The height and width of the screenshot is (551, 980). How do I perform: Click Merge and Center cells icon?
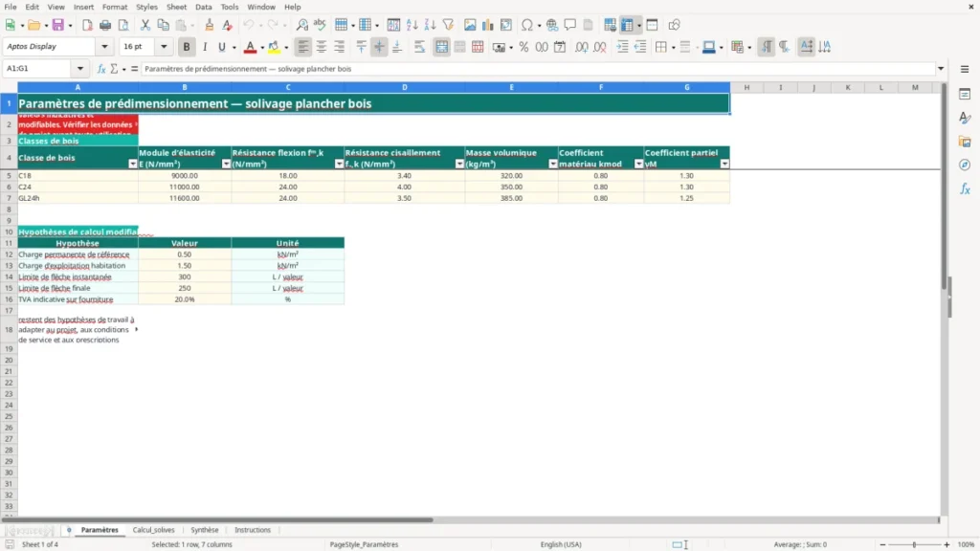pyautogui.click(x=441, y=47)
